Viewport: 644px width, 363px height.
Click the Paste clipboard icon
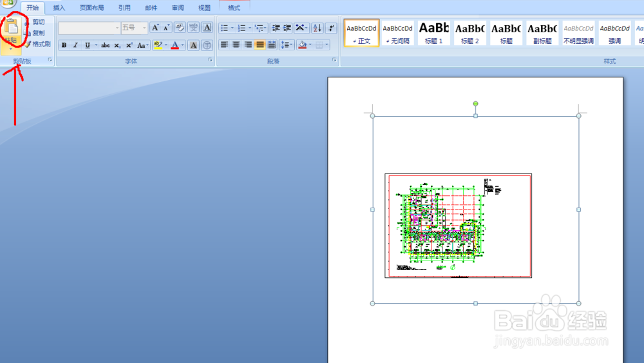[x=12, y=26]
